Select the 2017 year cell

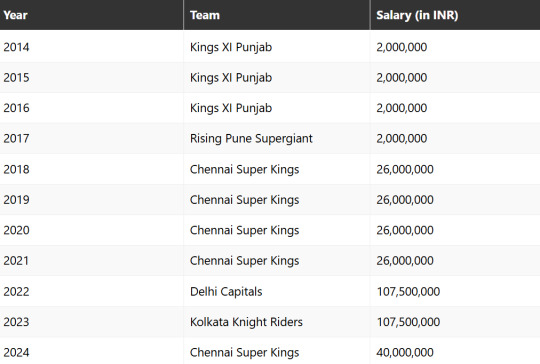pos(16,138)
